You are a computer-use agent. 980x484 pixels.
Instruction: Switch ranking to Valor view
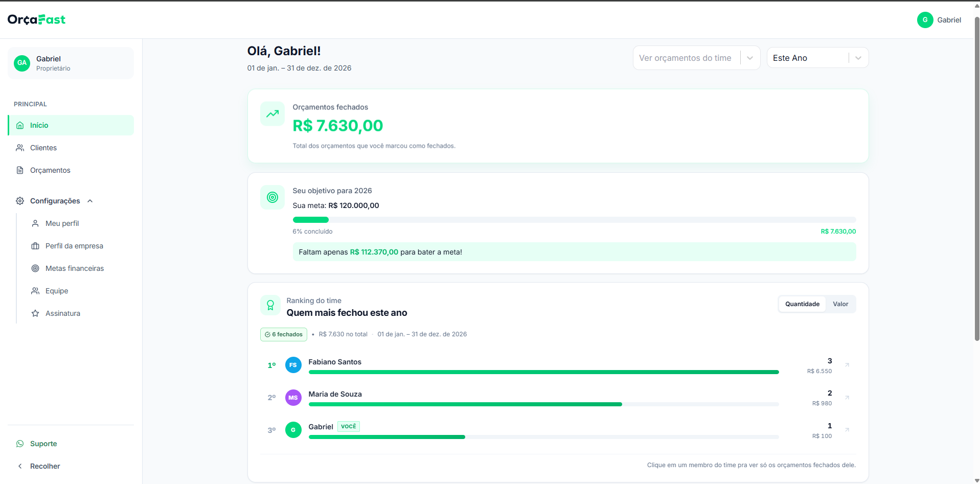pyautogui.click(x=840, y=304)
